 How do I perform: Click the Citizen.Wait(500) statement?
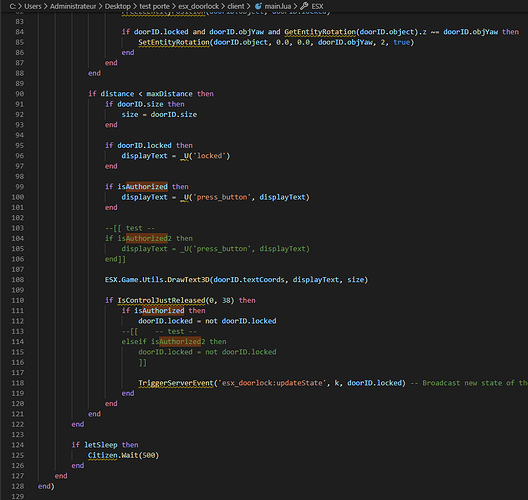(x=123, y=455)
